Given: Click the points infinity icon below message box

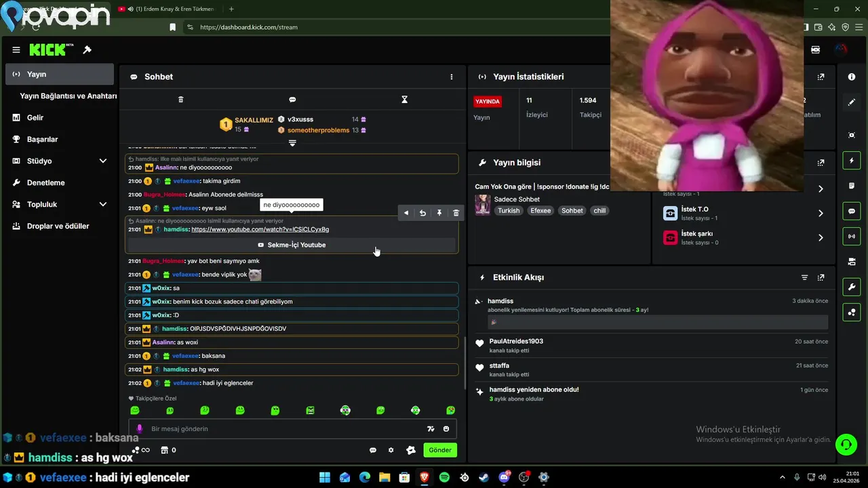Looking at the screenshot, I should pos(141,450).
